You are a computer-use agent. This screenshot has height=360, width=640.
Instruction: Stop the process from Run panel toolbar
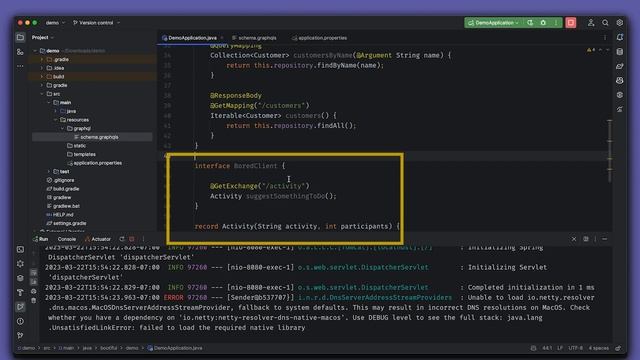click(x=131, y=239)
